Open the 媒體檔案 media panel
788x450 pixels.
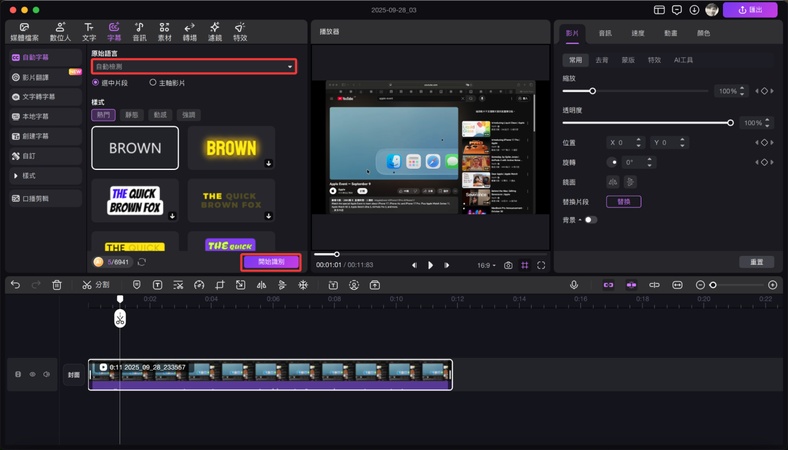22,31
